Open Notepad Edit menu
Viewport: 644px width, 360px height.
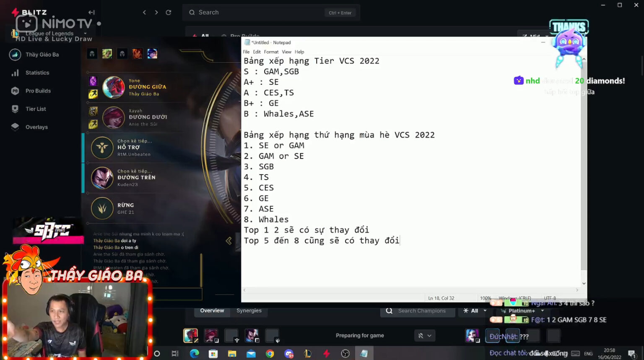(257, 52)
